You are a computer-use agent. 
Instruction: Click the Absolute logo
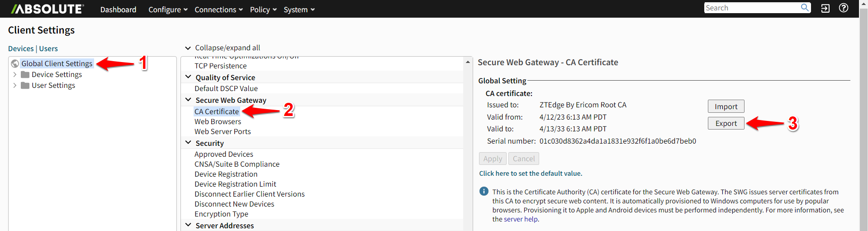[x=47, y=9]
